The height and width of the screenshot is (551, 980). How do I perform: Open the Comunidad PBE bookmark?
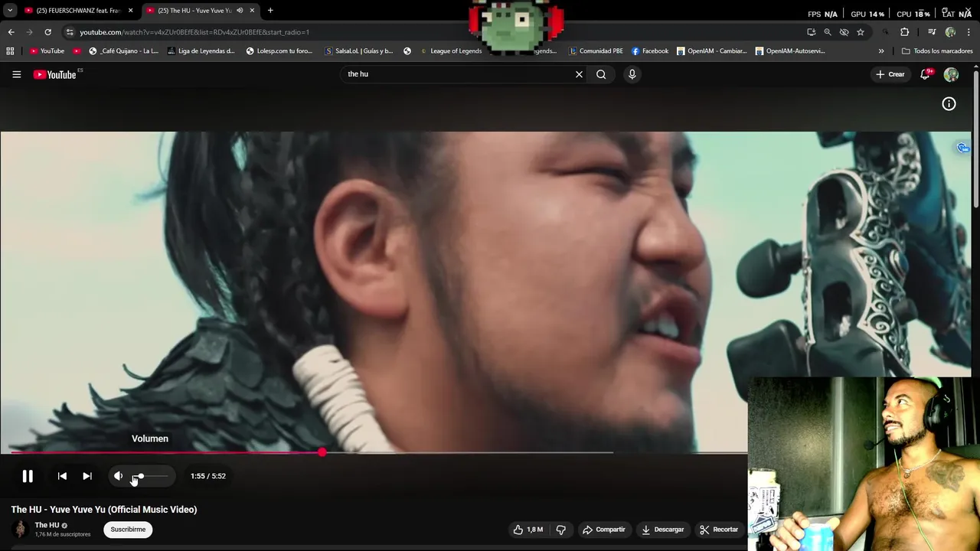[596, 51]
